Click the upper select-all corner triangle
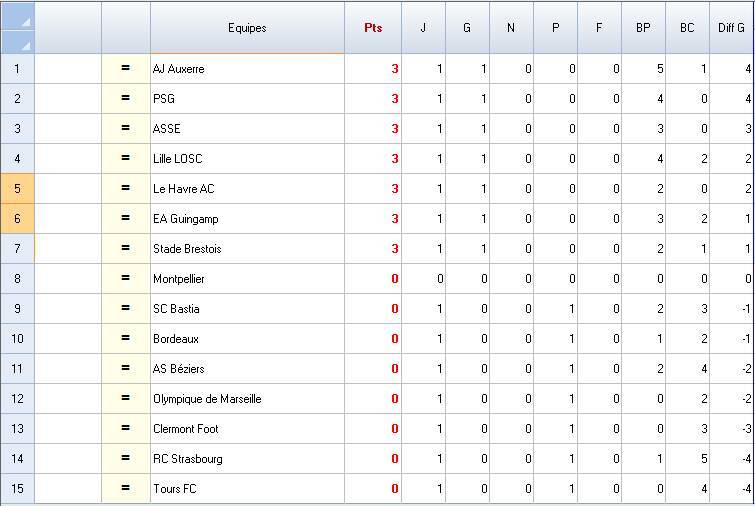The width and height of the screenshot is (755, 506). pyautogui.click(x=25, y=20)
